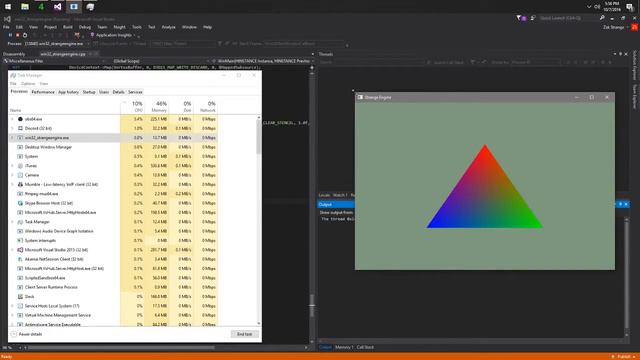Expand the Discord (32 bit) process row
This screenshot has height=360, width=640.
pos(12,128)
